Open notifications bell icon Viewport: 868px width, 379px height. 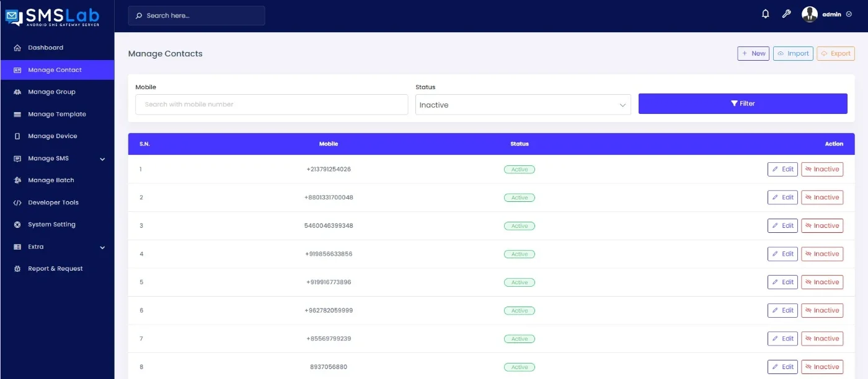tap(766, 14)
